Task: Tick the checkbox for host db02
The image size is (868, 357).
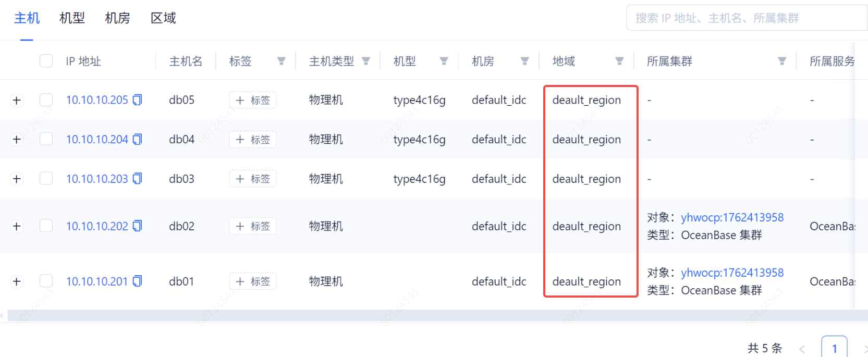Action: point(46,226)
